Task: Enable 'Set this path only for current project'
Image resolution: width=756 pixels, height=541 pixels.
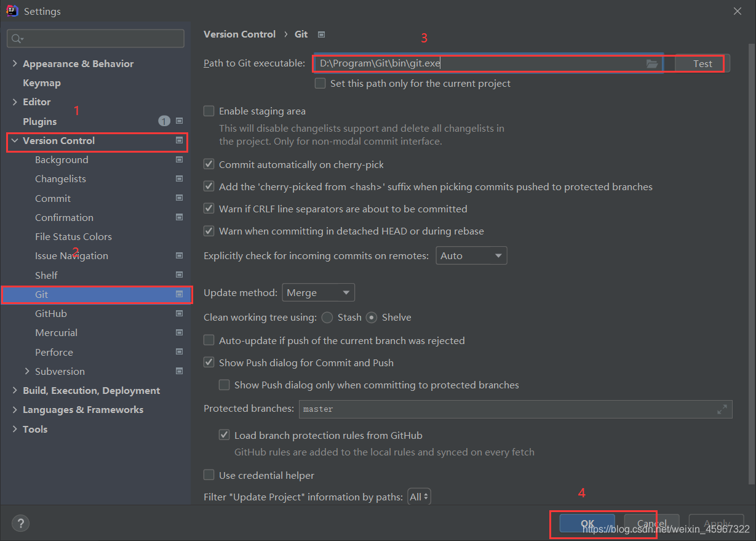Action: coord(320,83)
